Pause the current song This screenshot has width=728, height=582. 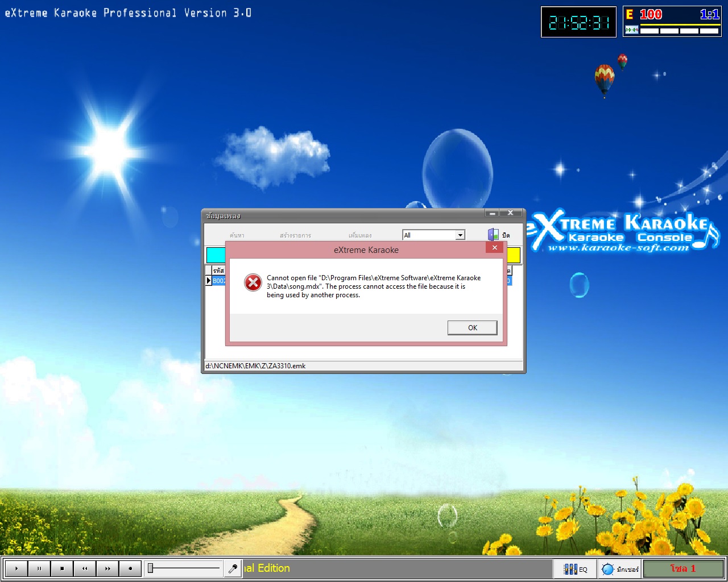[39, 568]
